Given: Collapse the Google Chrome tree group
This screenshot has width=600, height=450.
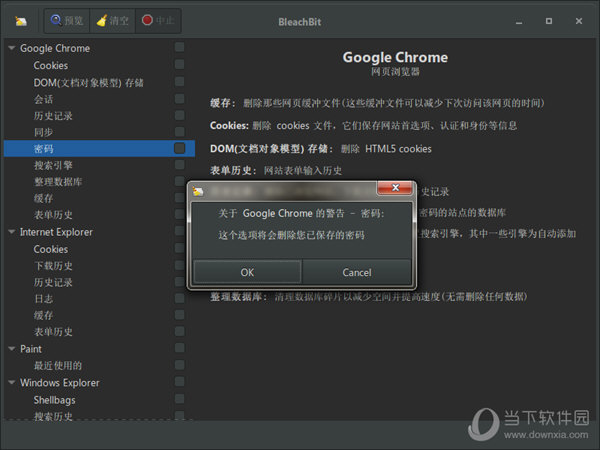Looking at the screenshot, I should [12, 48].
